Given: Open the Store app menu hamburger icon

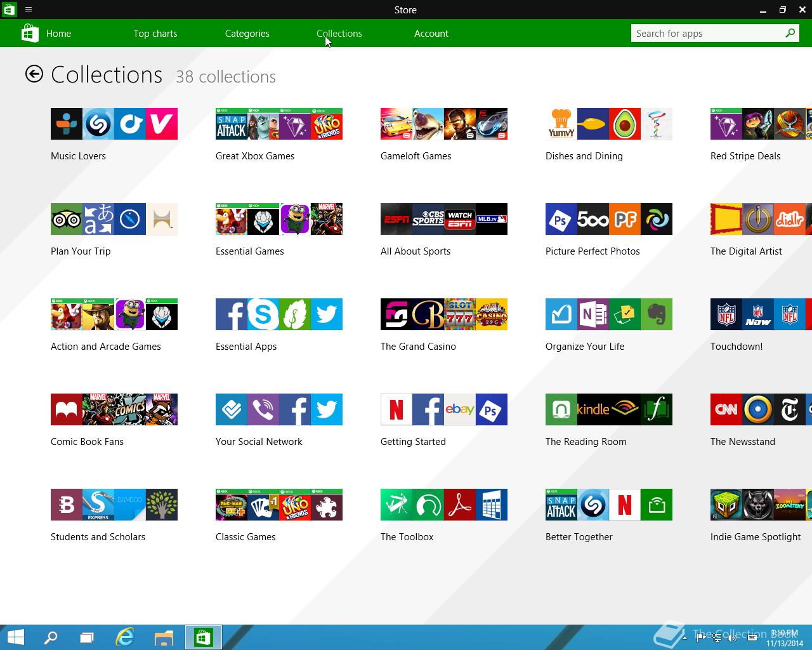Looking at the screenshot, I should [x=29, y=10].
